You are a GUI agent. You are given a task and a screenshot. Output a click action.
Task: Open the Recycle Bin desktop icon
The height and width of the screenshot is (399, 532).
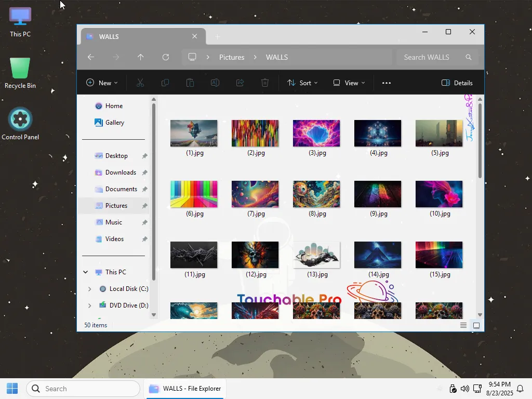pyautogui.click(x=20, y=73)
